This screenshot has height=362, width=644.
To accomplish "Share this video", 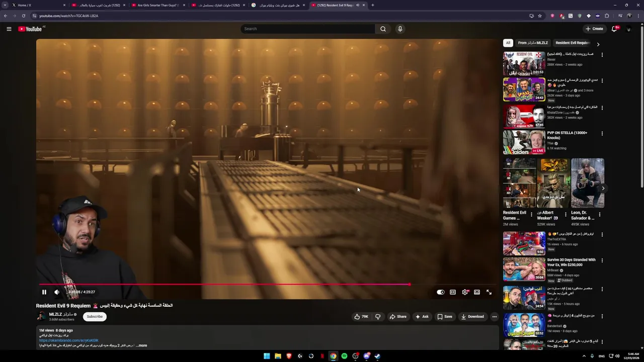I will coord(397,317).
